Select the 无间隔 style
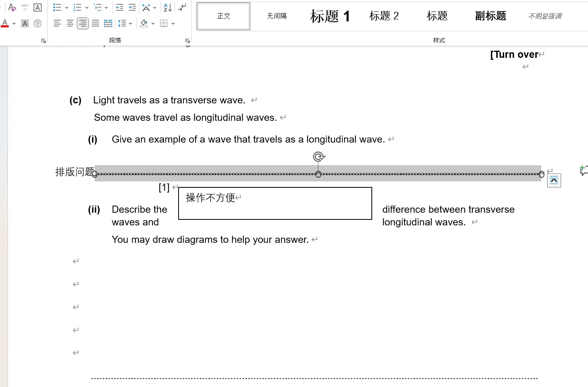 coord(276,16)
